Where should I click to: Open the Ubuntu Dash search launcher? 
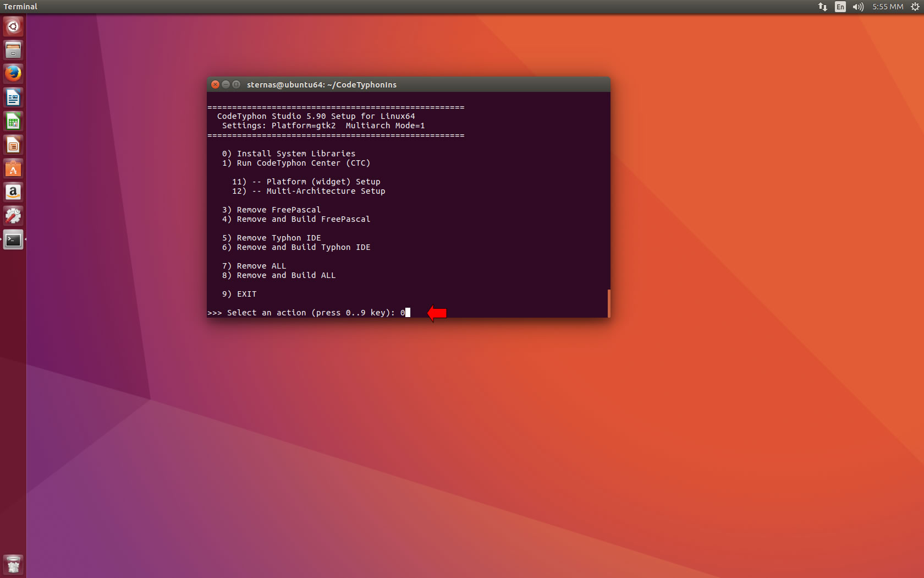[13, 26]
